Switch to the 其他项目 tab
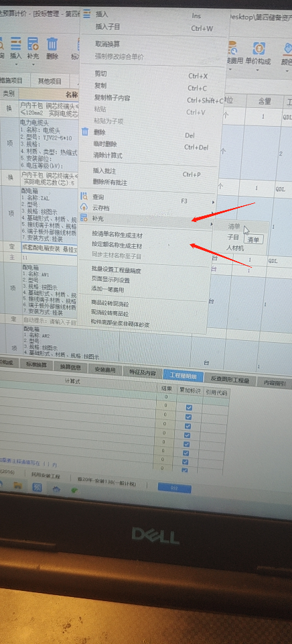The height and width of the screenshot is (644, 292). [x=49, y=81]
